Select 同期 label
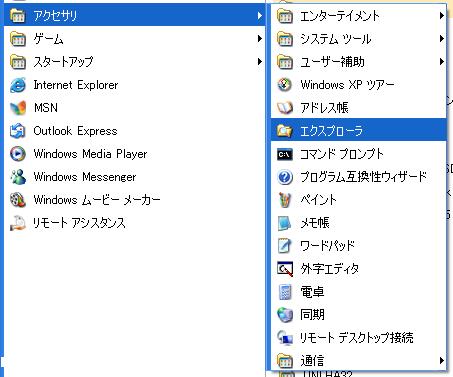453x377 pixels. 312,315
